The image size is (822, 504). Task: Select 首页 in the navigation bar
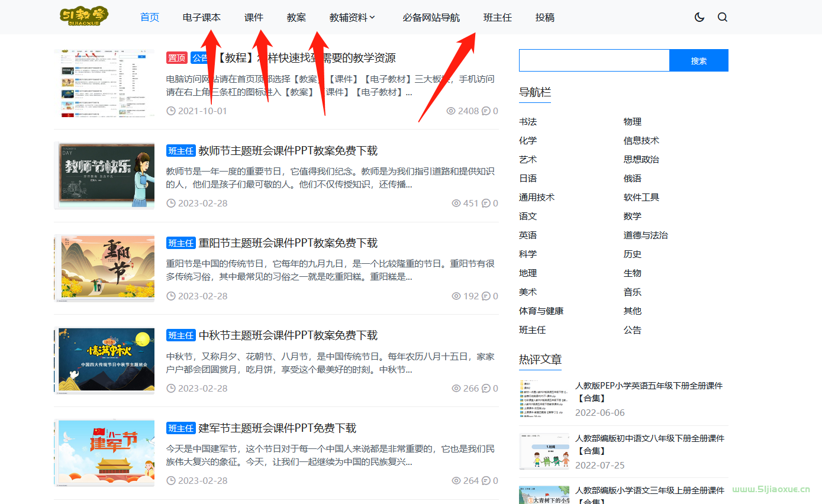click(x=149, y=17)
